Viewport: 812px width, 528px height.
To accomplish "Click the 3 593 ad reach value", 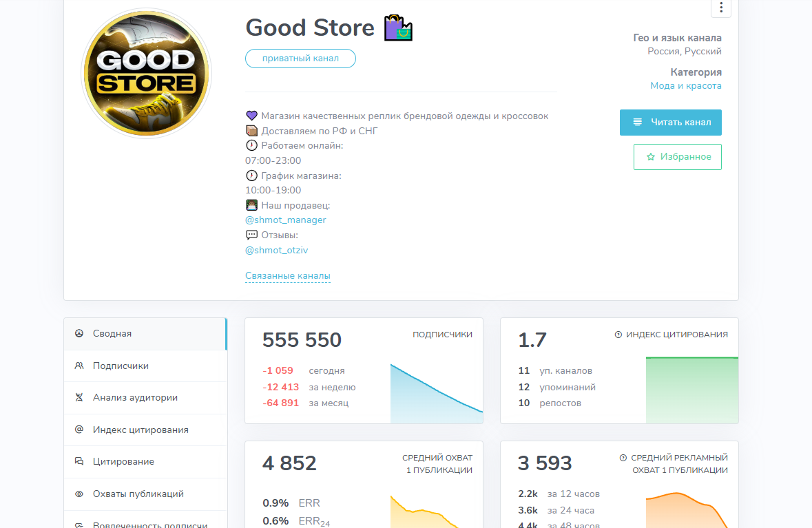I will pos(545,463).
